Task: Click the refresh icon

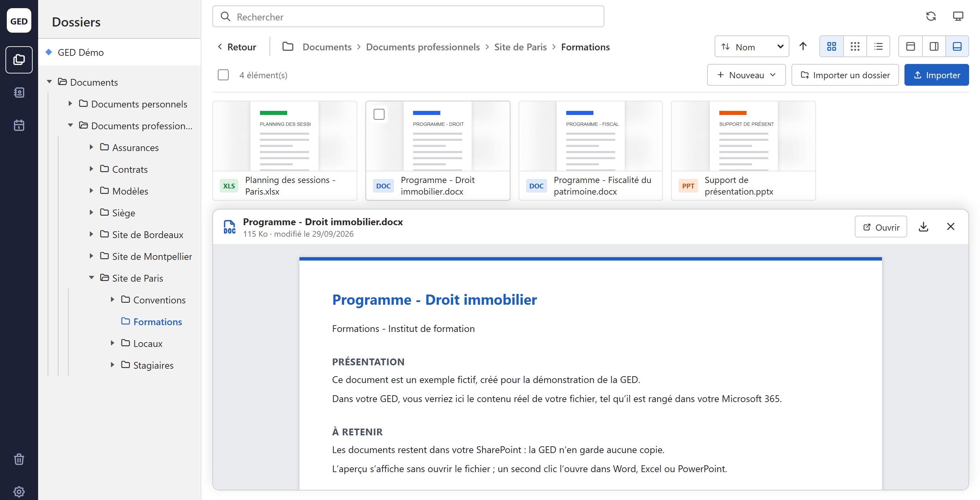Action: click(931, 16)
